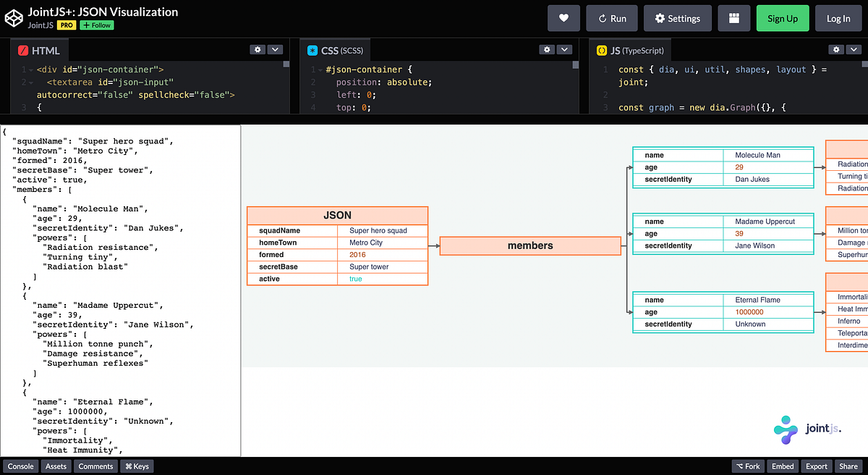Image resolution: width=868 pixels, height=475 pixels.
Task: Switch to the CSS (SCSS) tab
Action: [x=334, y=50]
